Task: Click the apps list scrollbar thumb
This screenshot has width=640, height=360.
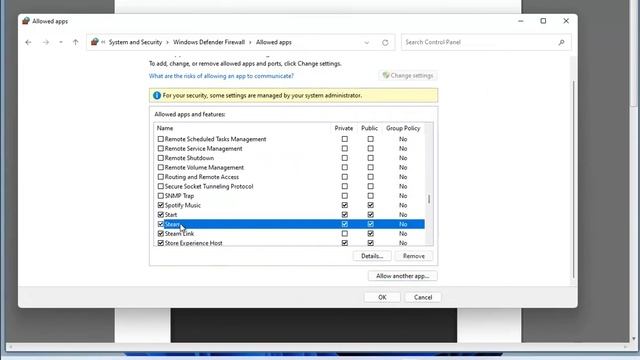Action: pos(429,199)
